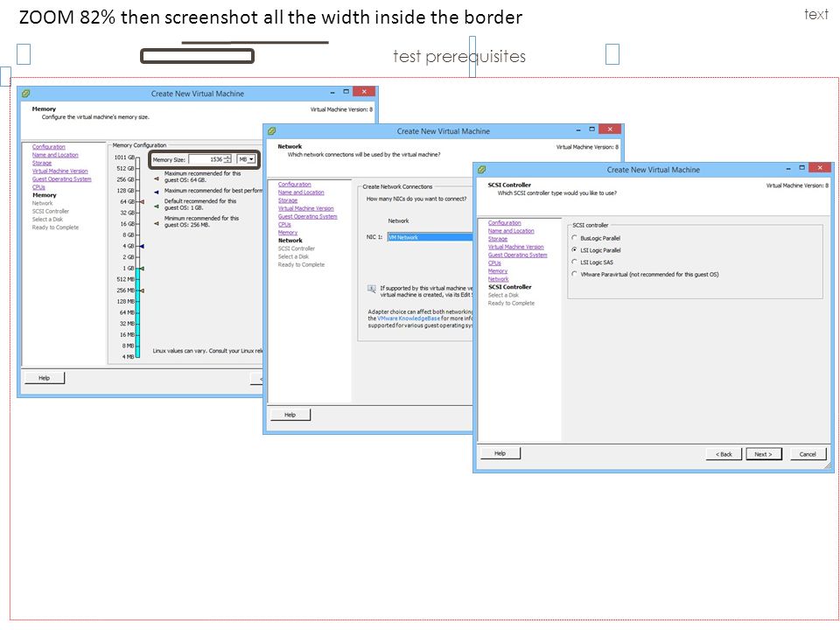This screenshot has height=630, width=840.
Task: Open Virtual Machine Version link in SCSI Controller window
Action: (516, 247)
